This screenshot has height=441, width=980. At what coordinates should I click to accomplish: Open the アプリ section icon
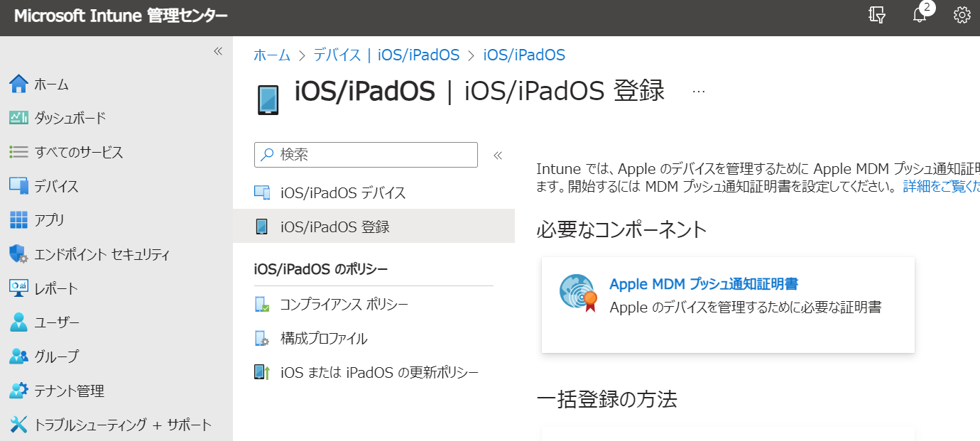click(x=20, y=220)
